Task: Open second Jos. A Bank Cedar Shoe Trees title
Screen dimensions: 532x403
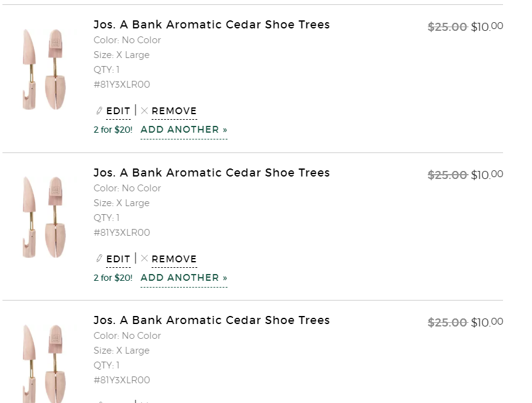Action: pyautogui.click(x=211, y=173)
